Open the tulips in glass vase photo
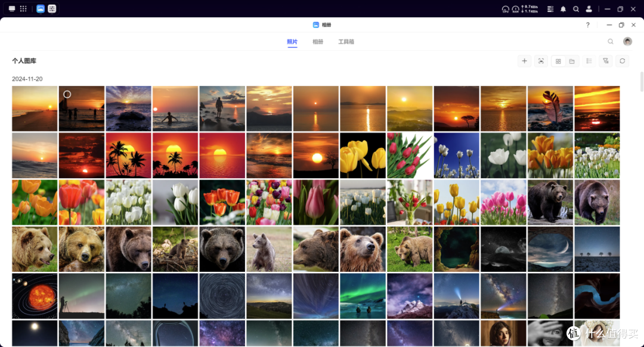644x347 pixels. click(x=410, y=202)
